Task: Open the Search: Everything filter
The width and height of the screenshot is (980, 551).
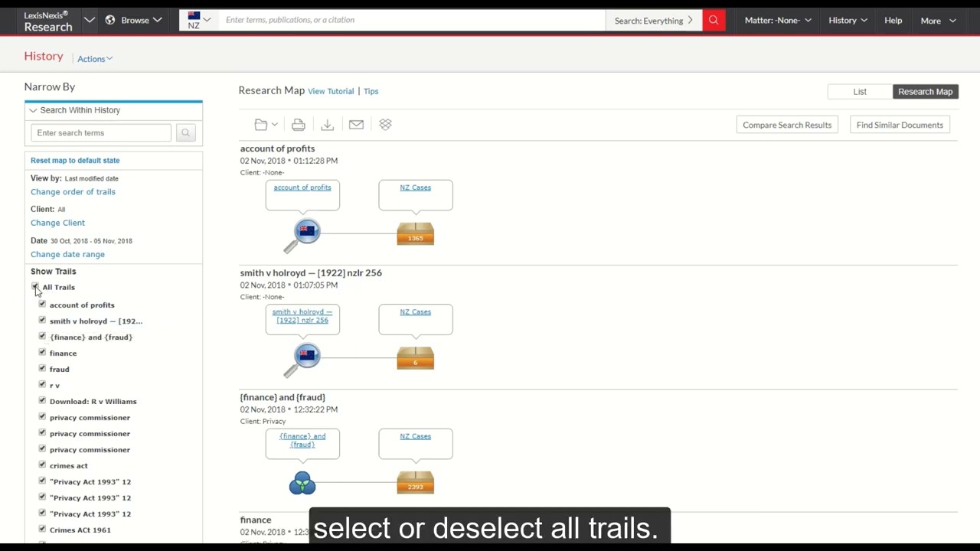Action: pyautogui.click(x=654, y=20)
